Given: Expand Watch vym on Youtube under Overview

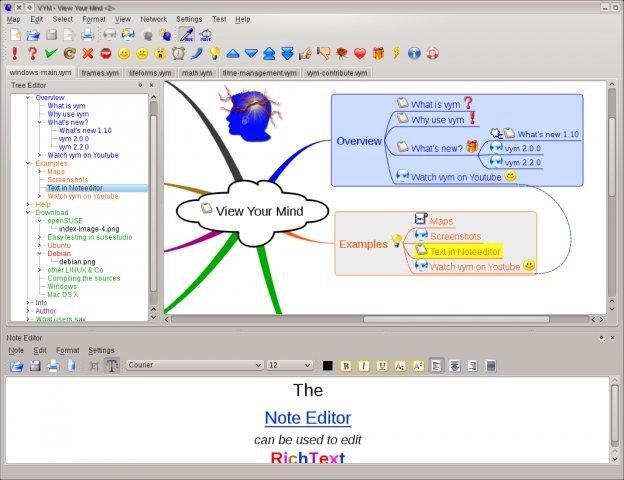Looking at the screenshot, I should 39,155.
